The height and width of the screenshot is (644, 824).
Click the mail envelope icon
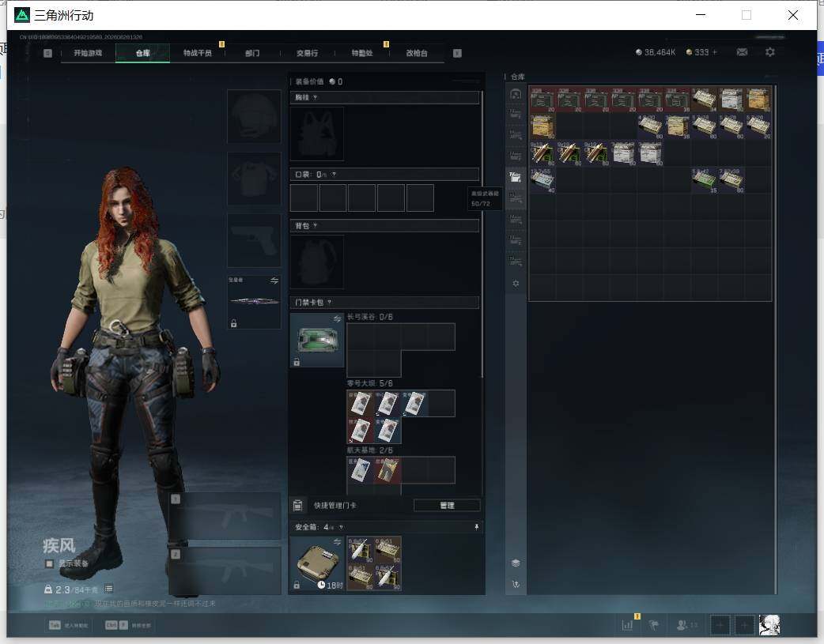point(742,52)
